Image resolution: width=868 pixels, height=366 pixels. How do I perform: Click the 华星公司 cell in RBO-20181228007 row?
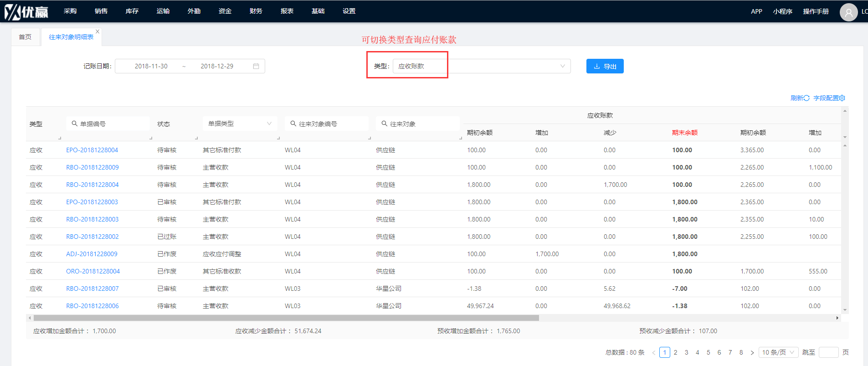coord(389,289)
